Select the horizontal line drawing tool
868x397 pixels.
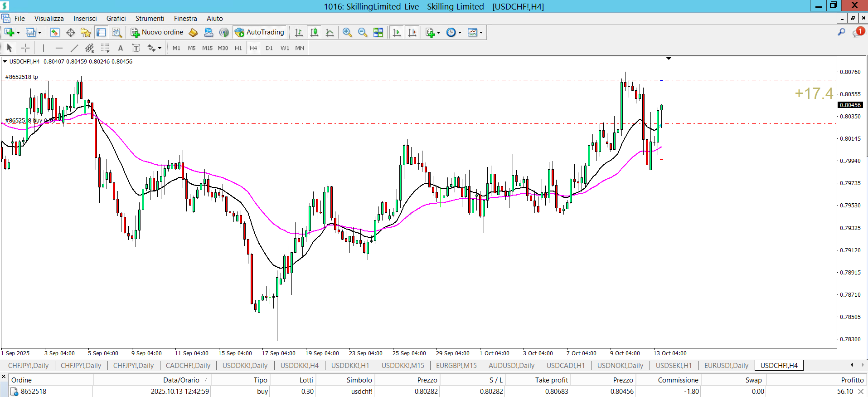[x=59, y=48]
